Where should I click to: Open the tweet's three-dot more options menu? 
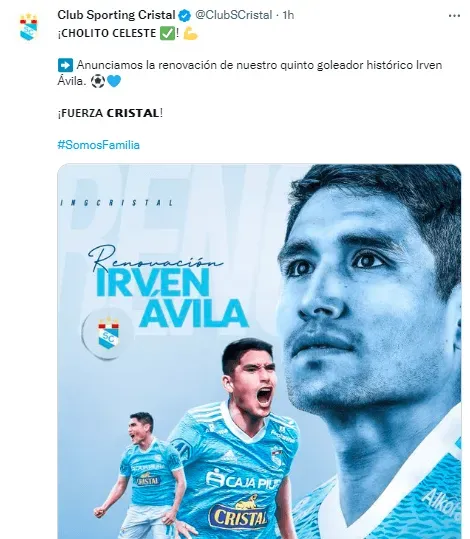(454, 16)
